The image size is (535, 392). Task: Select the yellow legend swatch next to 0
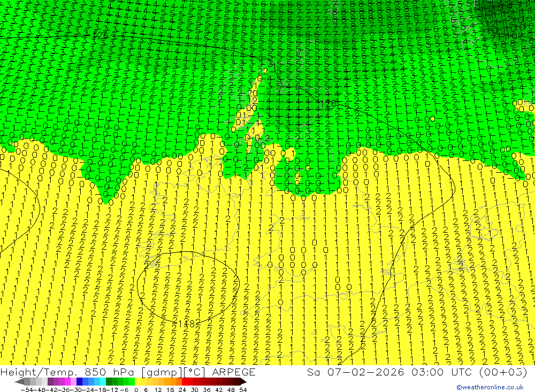138,381
